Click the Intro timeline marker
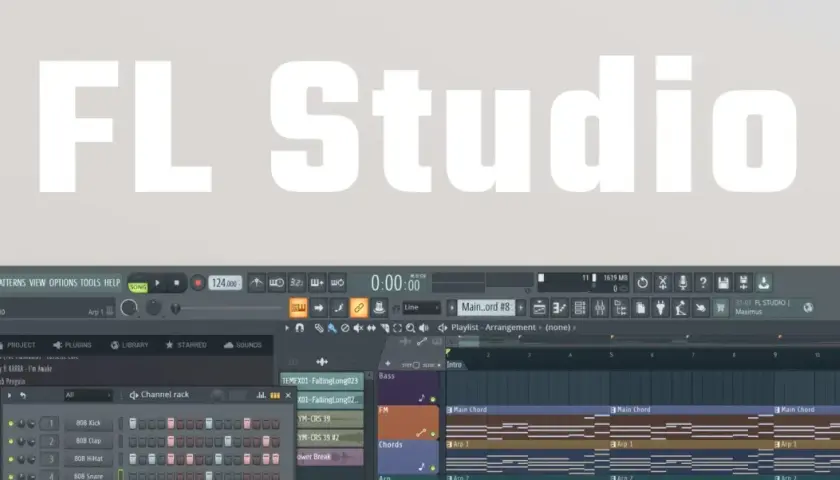The height and width of the screenshot is (480, 840). tap(454, 365)
